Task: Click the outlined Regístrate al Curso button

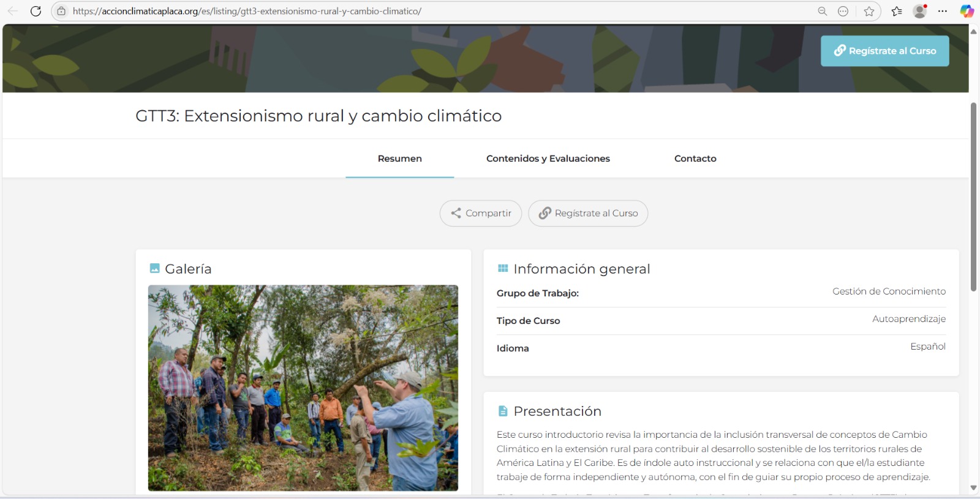Action: pos(588,213)
